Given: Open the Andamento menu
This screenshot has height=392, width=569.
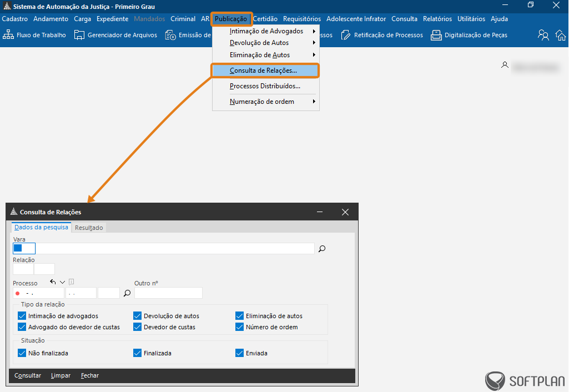Looking at the screenshot, I should click(51, 19).
